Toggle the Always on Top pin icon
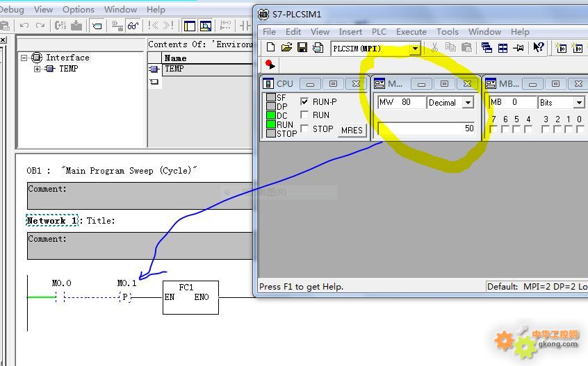Screen dimensions: 588x366 518,48
